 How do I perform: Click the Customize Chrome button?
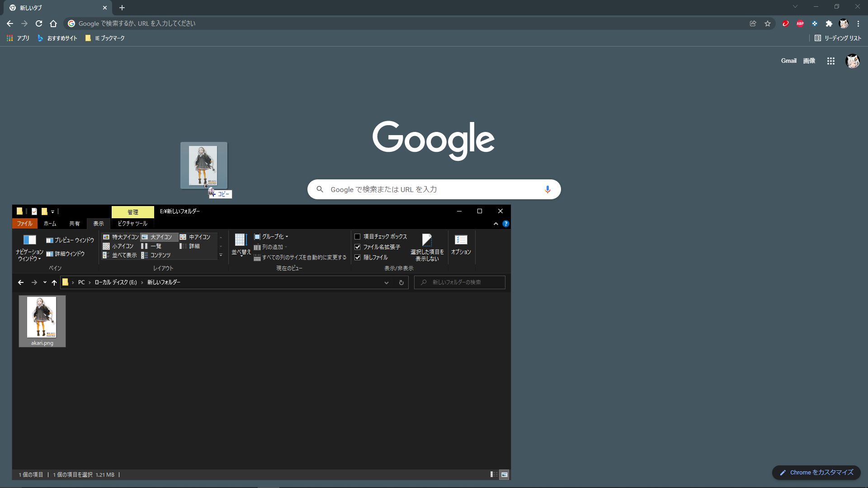pyautogui.click(x=816, y=472)
